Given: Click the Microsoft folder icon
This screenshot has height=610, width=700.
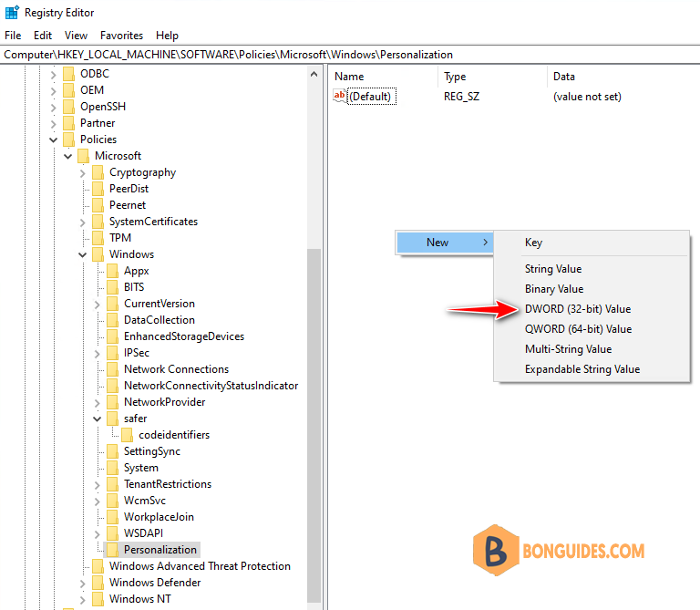Looking at the screenshot, I should coord(84,156).
